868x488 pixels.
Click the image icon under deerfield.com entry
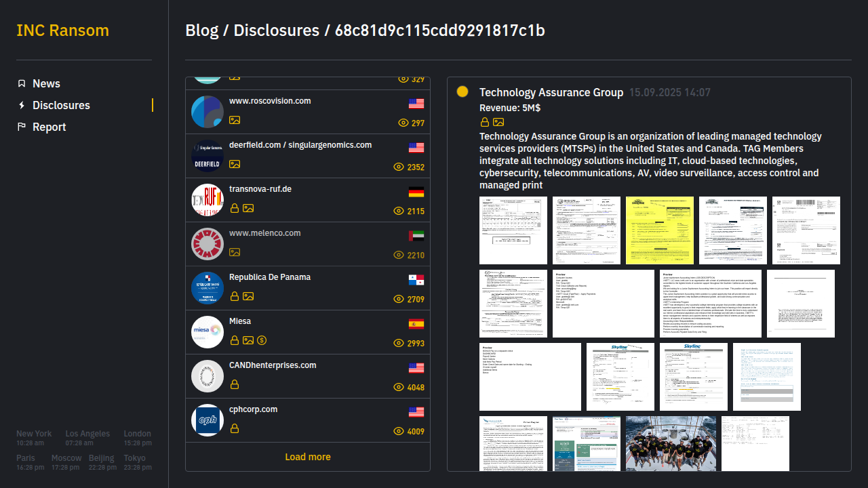coord(235,164)
